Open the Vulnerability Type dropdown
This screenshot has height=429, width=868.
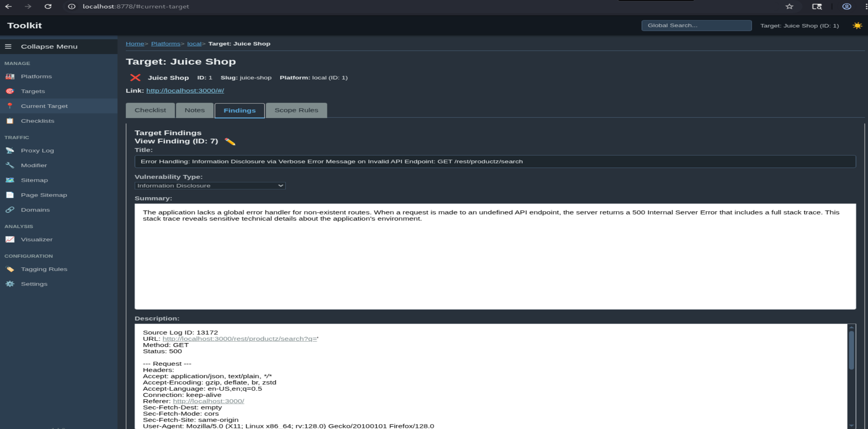pyautogui.click(x=209, y=185)
